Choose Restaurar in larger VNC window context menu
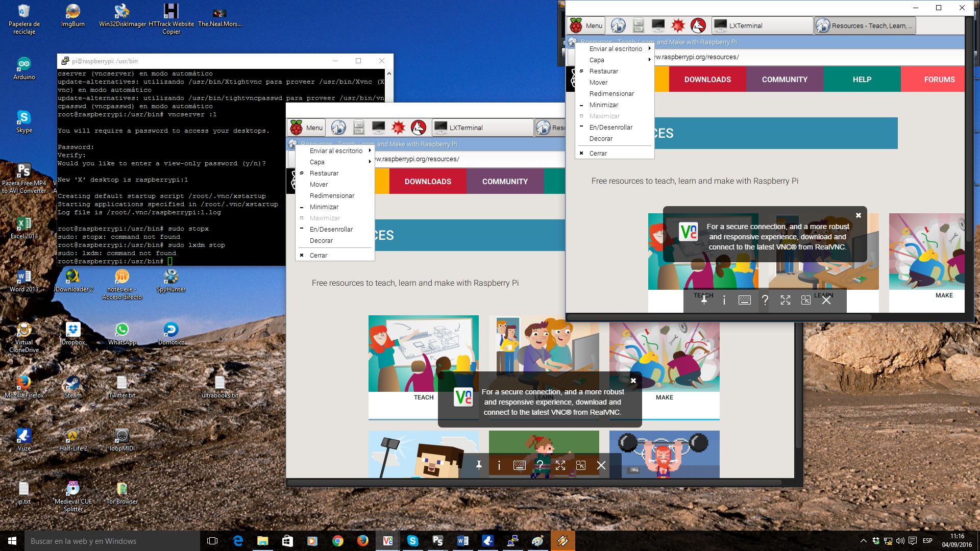 [335, 173]
